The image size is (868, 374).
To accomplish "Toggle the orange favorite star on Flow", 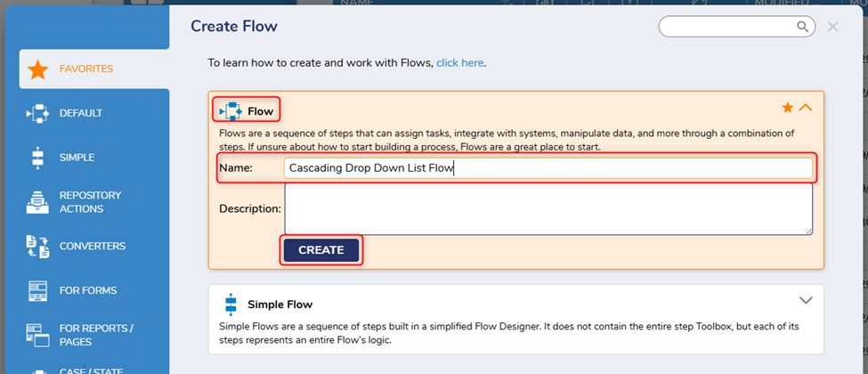I will tap(787, 108).
